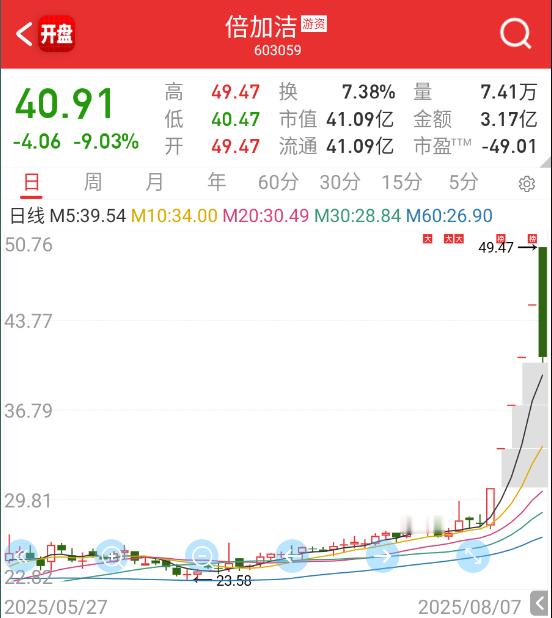Viewport: 552px width, 618px height.
Task: Tap the 43.77 price axis label
Action: [x=28, y=321]
